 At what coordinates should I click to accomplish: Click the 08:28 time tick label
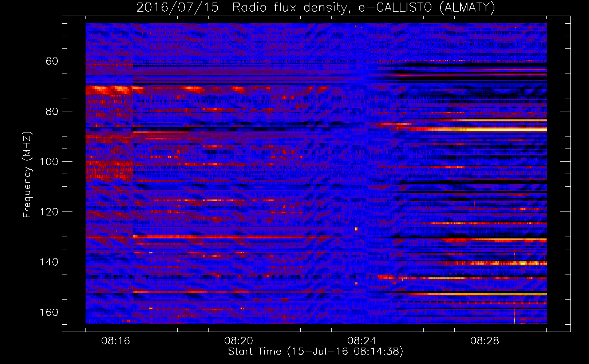pyautogui.click(x=485, y=341)
